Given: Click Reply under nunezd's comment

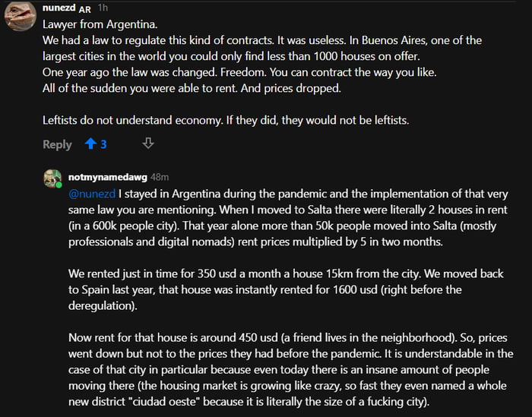Looking at the screenshot, I should click(57, 144).
